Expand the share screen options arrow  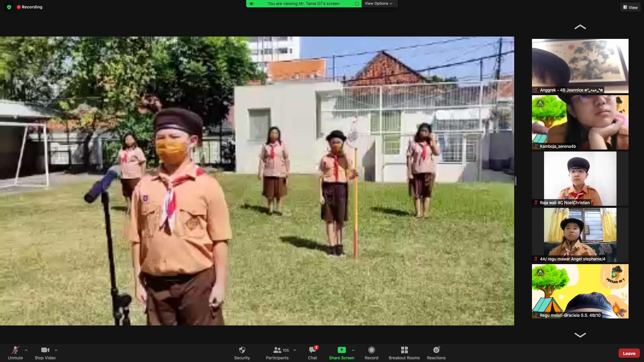pos(353,350)
